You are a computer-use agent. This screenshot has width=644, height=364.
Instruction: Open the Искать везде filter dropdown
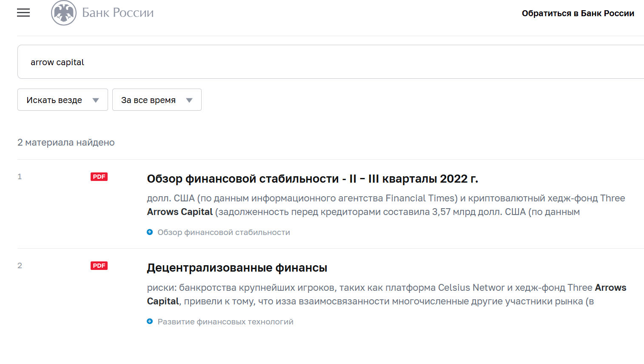point(62,99)
